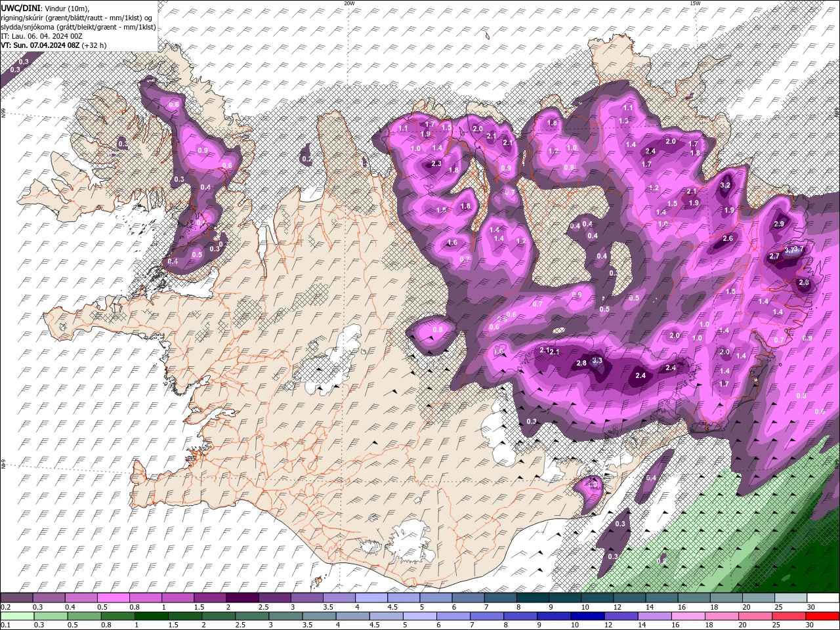The height and width of the screenshot is (630, 840).
Task: Click the '2.3' snowfall value on the map
Action: [436, 163]
